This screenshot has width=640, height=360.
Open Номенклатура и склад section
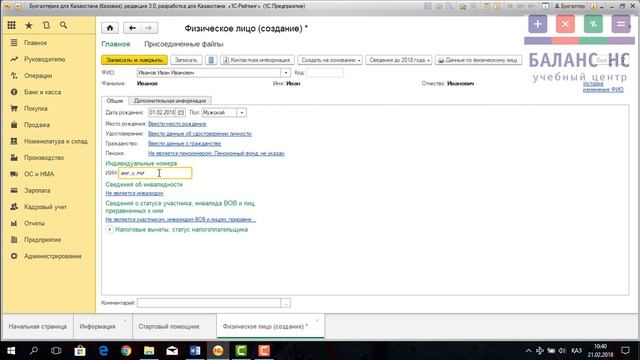click(56, 141)
